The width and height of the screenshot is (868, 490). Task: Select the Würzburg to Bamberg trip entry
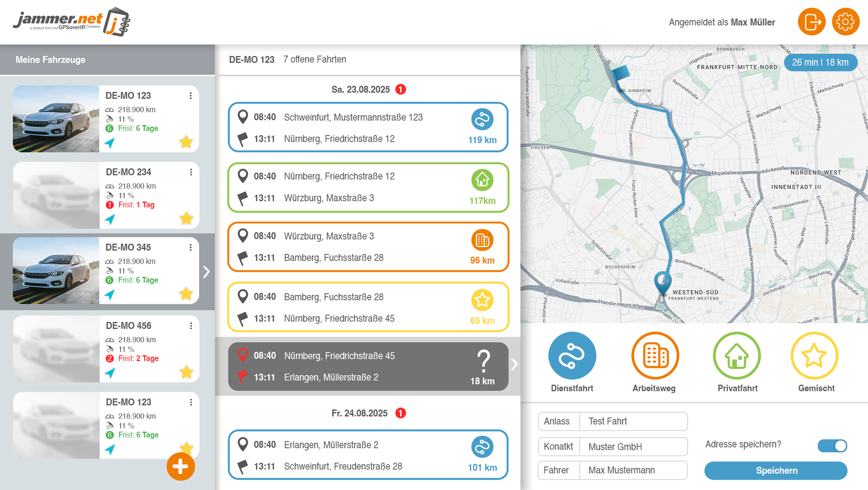tap(368, 247)
